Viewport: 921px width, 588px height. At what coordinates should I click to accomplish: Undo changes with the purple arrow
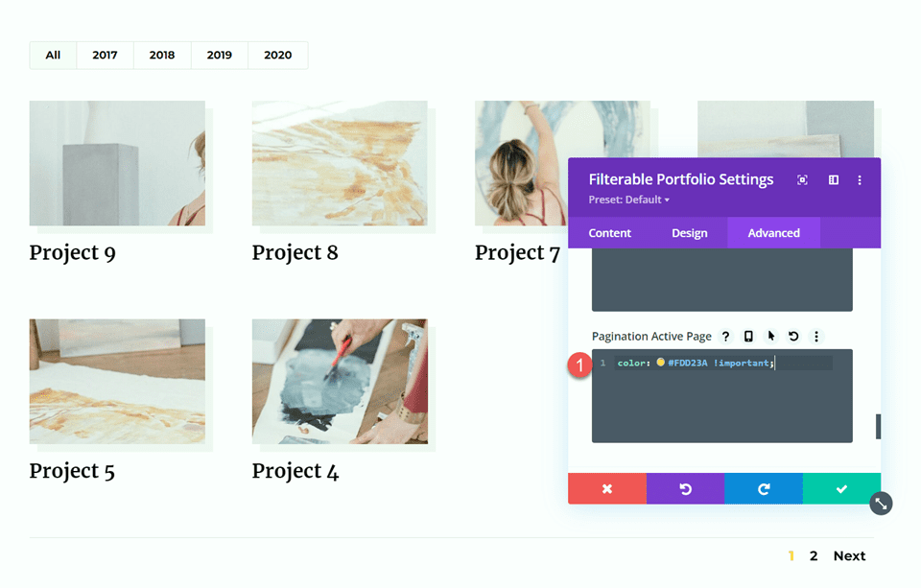click(x=685, y=488)
